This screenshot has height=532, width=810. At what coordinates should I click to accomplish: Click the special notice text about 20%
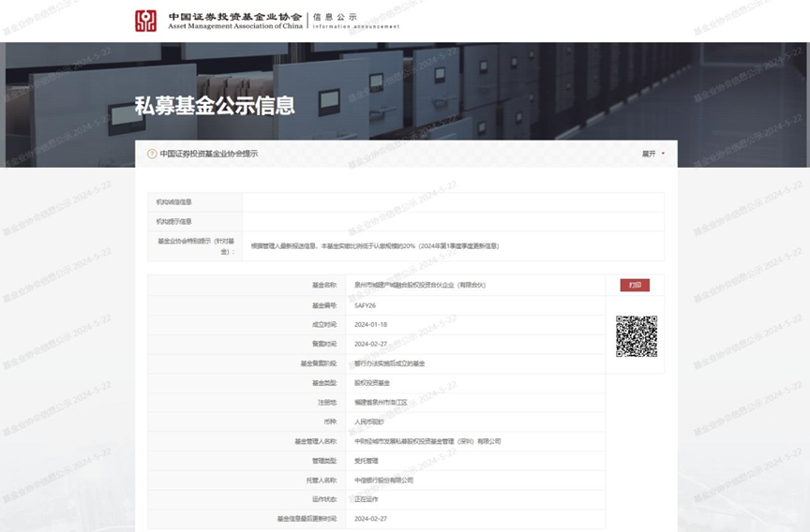pos(374,245)
